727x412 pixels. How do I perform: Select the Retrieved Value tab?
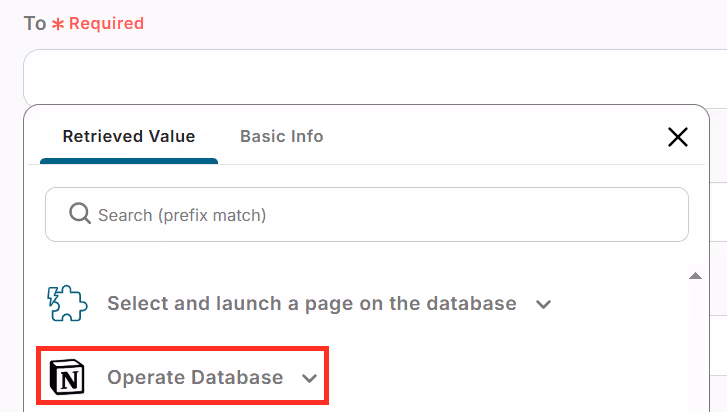click(x=129, y=136)
